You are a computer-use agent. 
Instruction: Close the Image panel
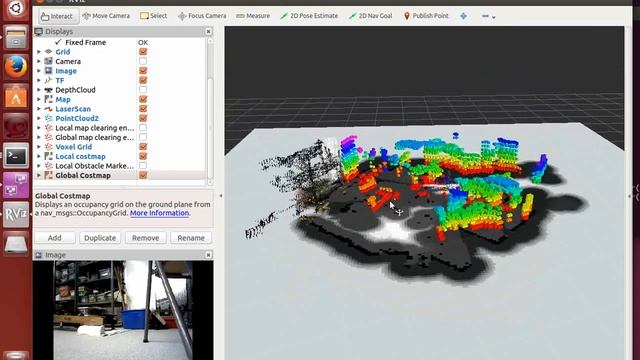[x=209, y=255]
